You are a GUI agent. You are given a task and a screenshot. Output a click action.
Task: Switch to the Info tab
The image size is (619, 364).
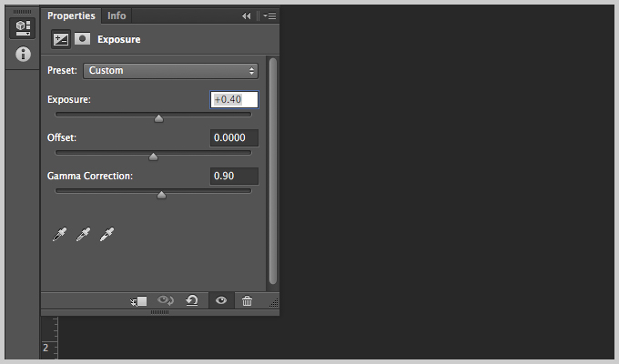pyautogui.click(x=117, y=15)
